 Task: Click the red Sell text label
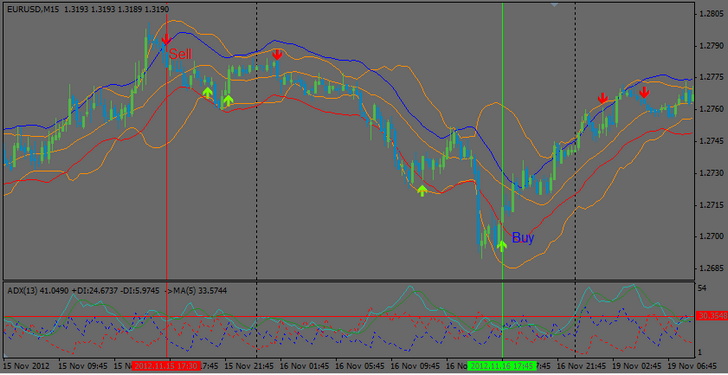click(180, 54)
